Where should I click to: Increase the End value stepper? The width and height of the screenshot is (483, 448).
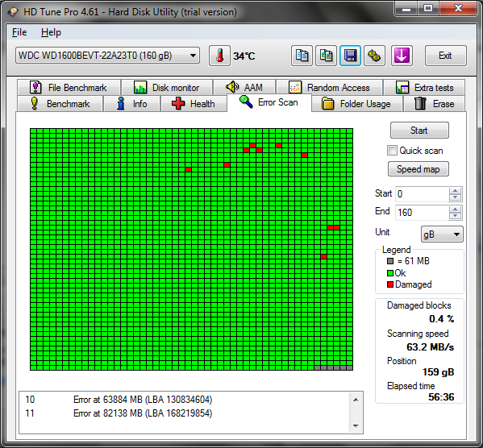point(456,209)
